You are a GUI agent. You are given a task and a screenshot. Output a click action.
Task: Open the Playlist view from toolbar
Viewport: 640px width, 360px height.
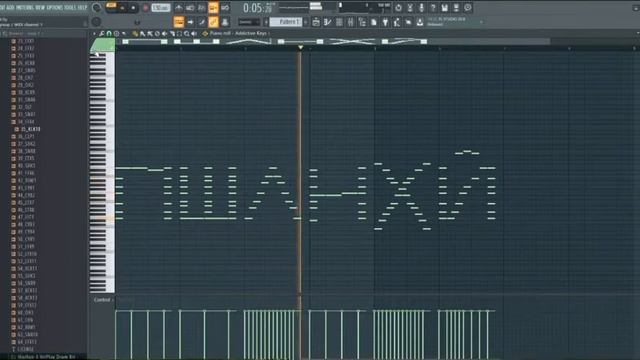(x=316, y=22)
